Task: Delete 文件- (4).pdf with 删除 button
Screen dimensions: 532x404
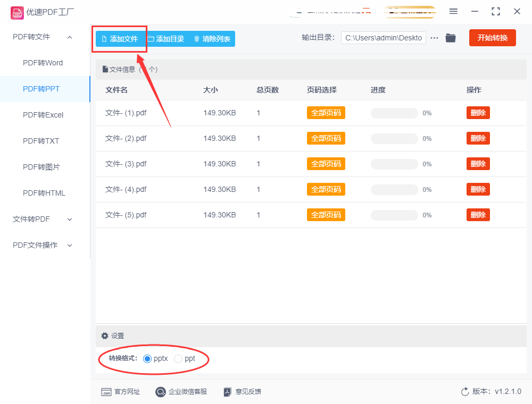Action: [478, 189]
